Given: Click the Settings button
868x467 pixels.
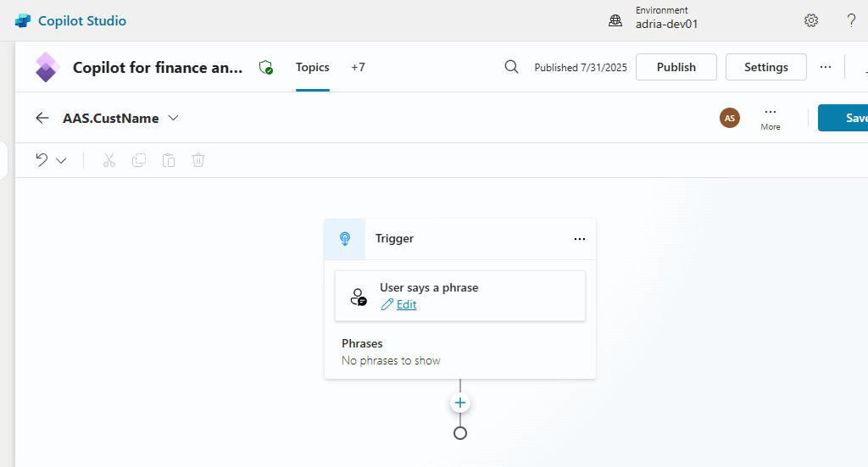Looking at the screenshot, I should click(x=765, y=67).
